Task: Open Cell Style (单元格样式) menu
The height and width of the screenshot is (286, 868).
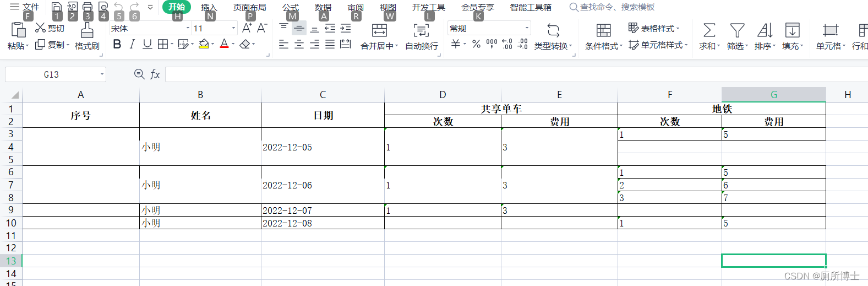Action: [x=658, y=45]
